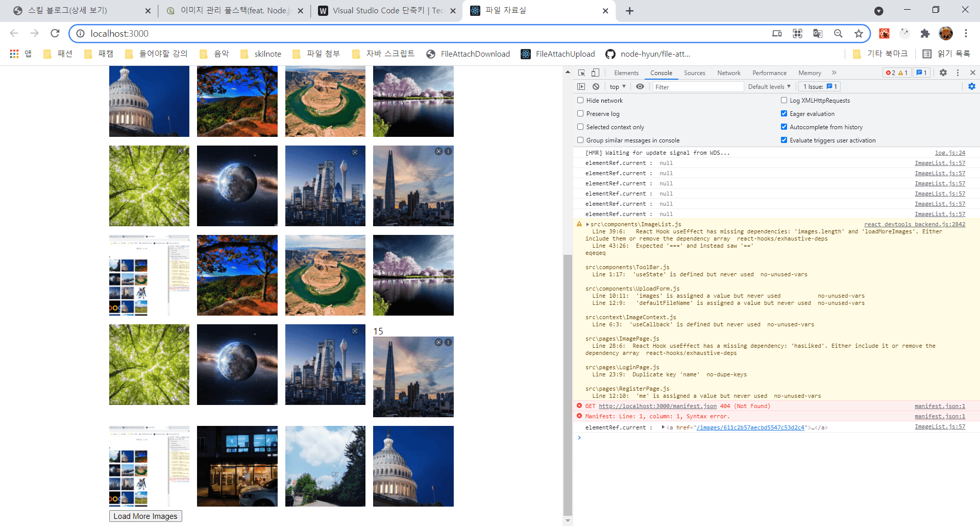Enable the Preserve log checkbox

click(580, 114)
